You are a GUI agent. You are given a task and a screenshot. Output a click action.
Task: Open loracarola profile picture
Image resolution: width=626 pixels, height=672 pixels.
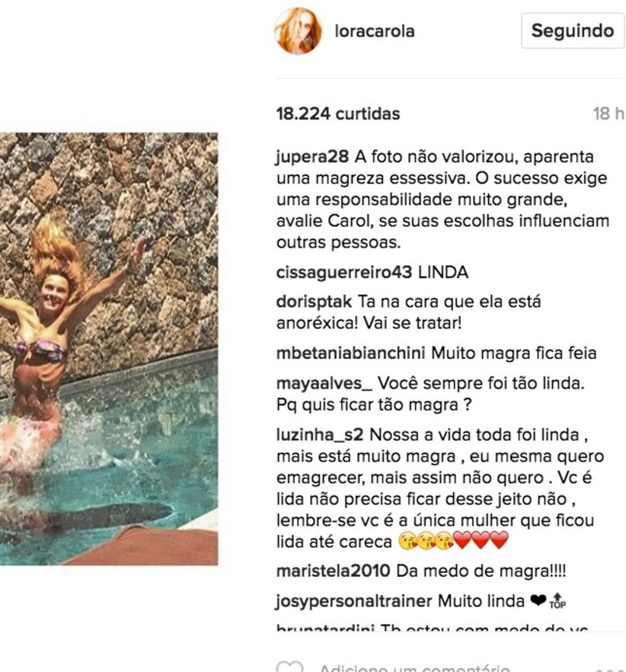click(x=298, y=30)
